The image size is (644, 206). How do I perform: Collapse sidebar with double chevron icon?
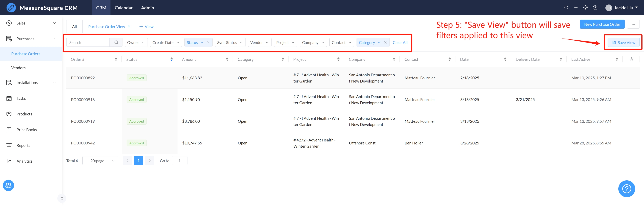click(62, 199)
